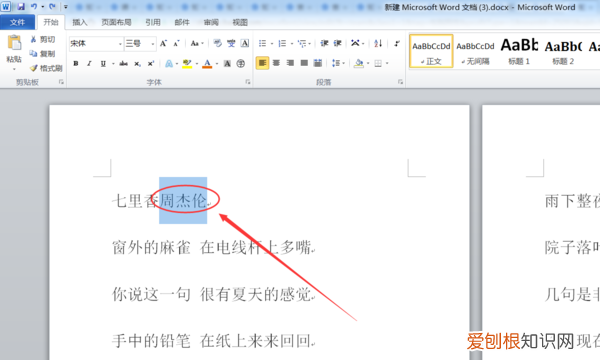
Task: Switch to the 审阅 (Review) tab
Action: pos(211,22)
